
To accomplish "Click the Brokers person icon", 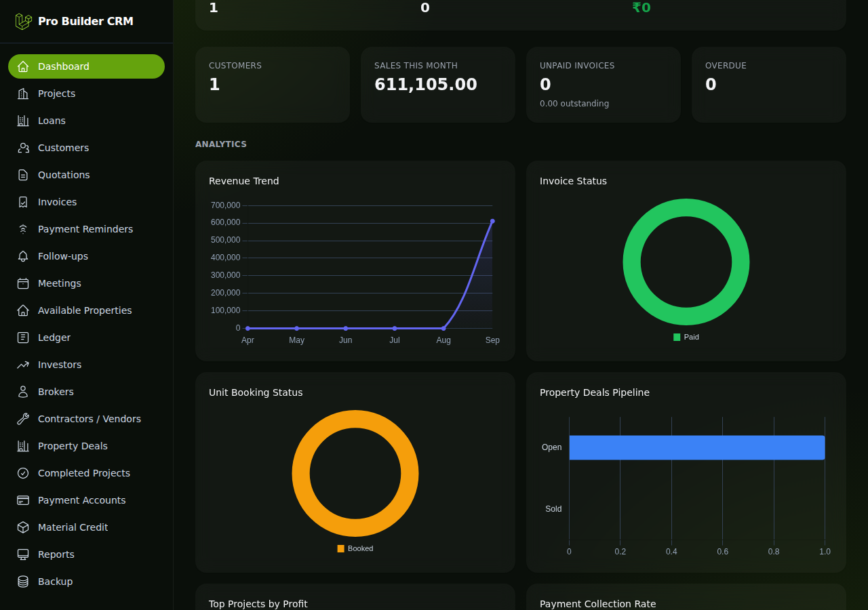I will [x=23, y=392].
